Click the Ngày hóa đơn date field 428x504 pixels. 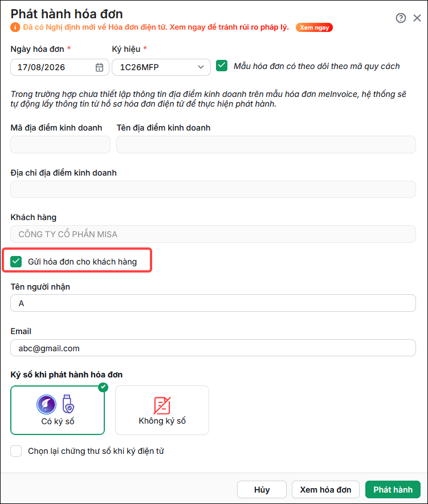[x=60, y=67]
